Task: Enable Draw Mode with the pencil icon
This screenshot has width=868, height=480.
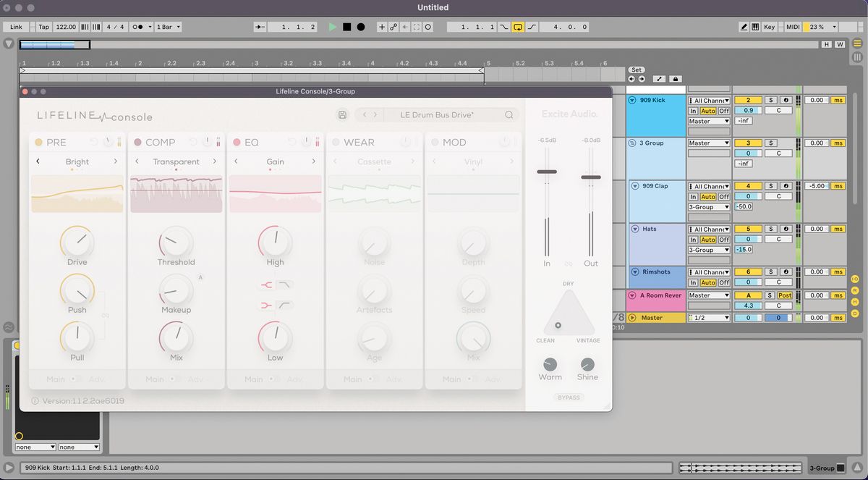Action: (744, 26)
